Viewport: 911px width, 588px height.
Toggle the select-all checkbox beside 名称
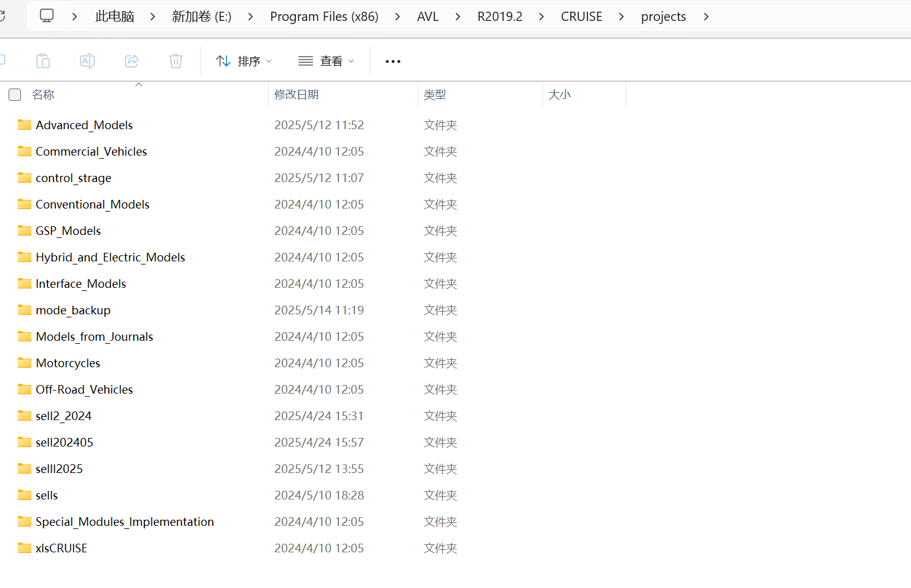[x=15, y=95]
